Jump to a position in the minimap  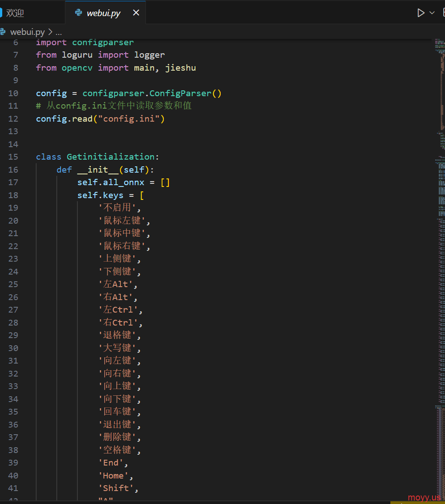(x=439, y=224)
